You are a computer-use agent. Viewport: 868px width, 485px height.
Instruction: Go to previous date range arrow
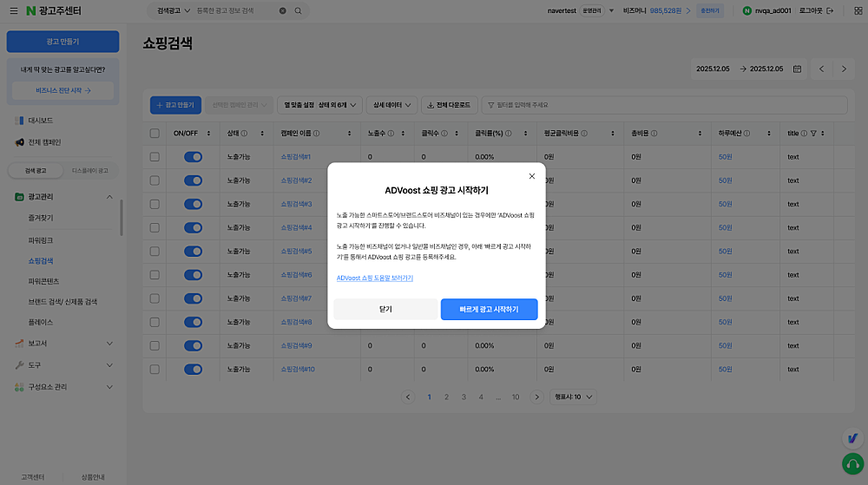click(x=821, y=69)
